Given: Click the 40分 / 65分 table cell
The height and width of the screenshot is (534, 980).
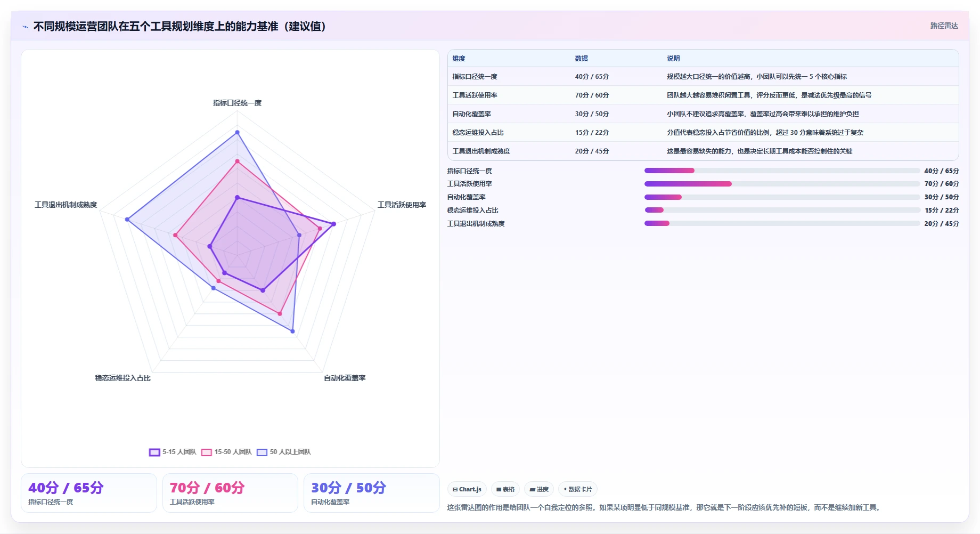Looking at the screenshot, I should tap(592, 77).
